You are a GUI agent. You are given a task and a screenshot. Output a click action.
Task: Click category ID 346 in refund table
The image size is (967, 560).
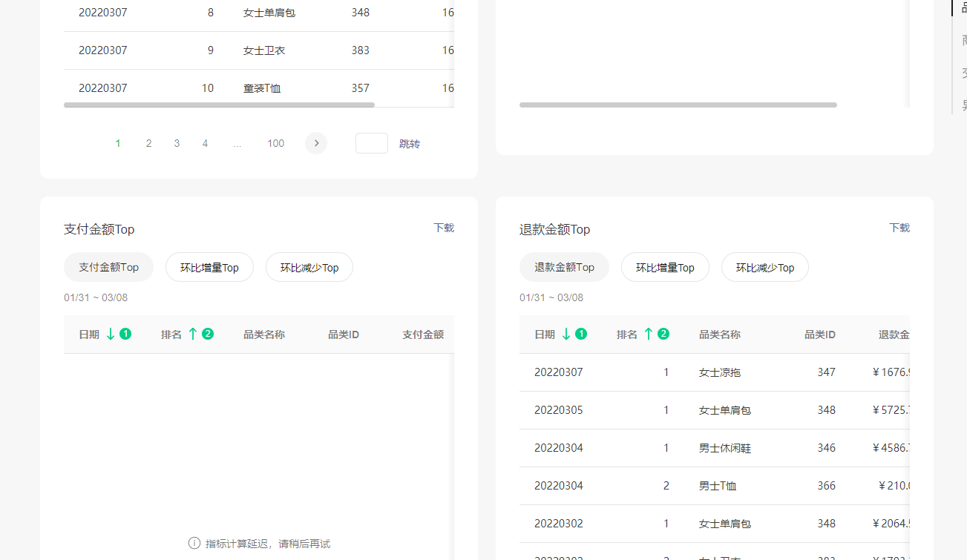(827, 448)
